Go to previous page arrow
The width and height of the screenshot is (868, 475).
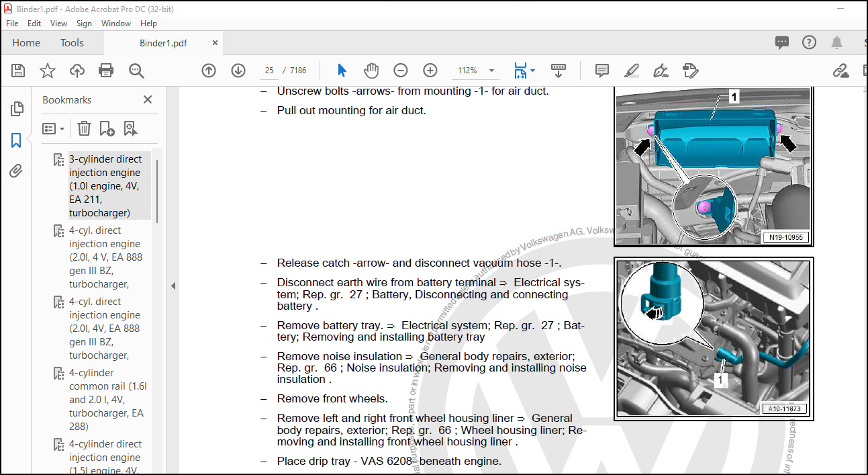(x=209, y=71)
